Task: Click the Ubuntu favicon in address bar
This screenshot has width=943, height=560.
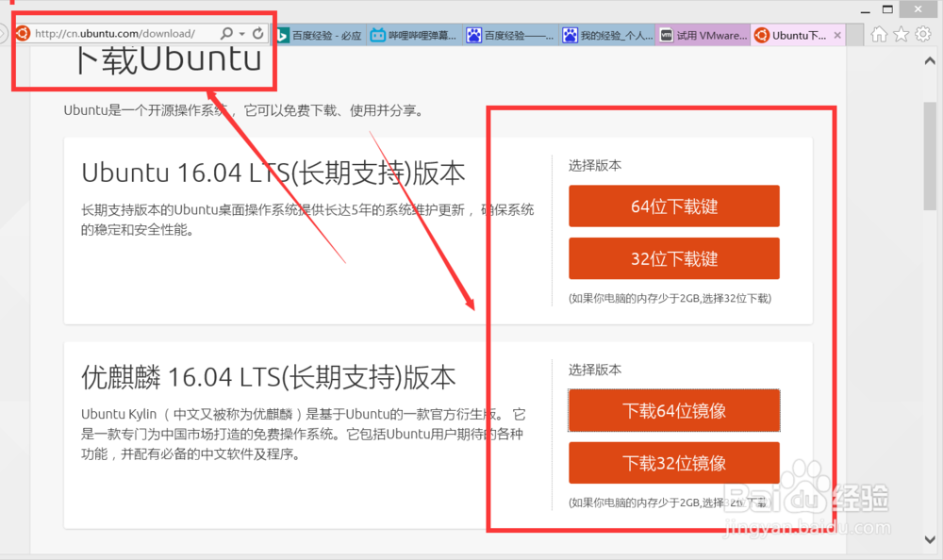Action: click(x=23, y=34)
